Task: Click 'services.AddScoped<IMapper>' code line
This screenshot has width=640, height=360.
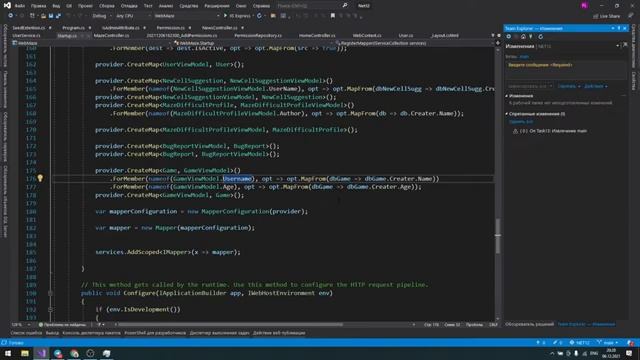Action: (x=168, y=252)
